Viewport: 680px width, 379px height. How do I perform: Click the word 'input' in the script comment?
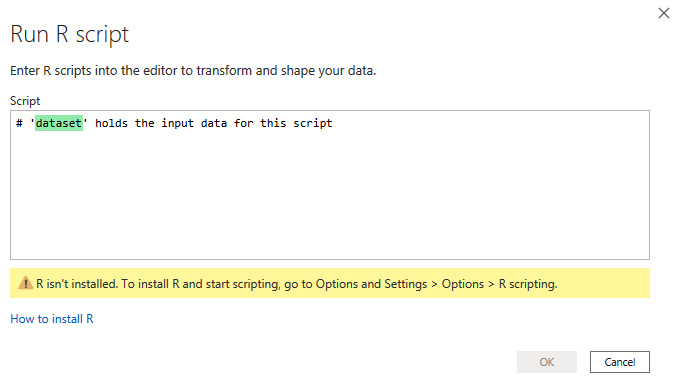pos(177,124)
